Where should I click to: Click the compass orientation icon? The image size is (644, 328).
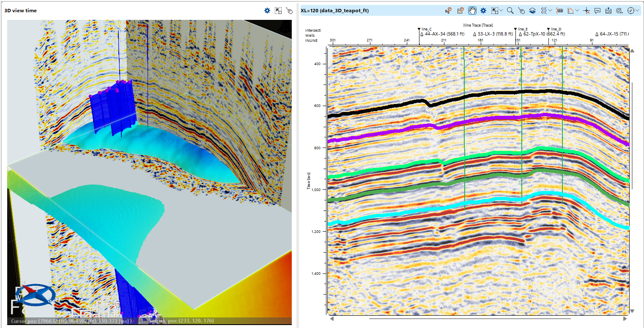click(x=631, y=10)
